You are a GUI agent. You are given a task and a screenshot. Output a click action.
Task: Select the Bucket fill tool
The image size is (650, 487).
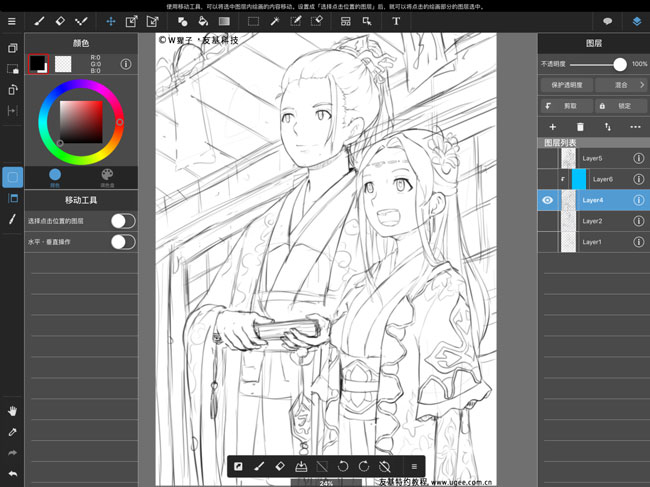(x=203, y=21)
